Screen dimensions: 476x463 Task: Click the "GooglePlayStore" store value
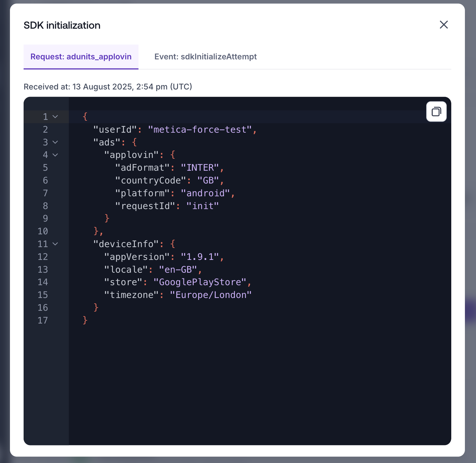(x=200, y=282)
